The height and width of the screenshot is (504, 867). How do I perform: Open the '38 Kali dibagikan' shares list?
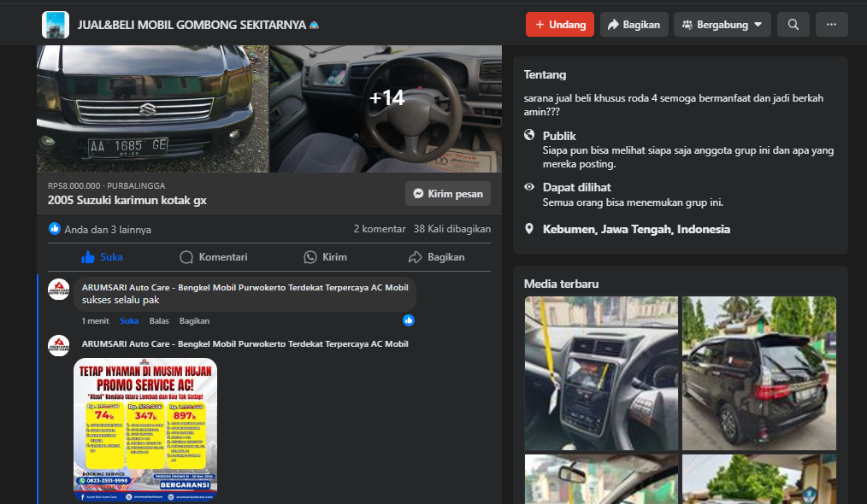[x=451, y=229]
